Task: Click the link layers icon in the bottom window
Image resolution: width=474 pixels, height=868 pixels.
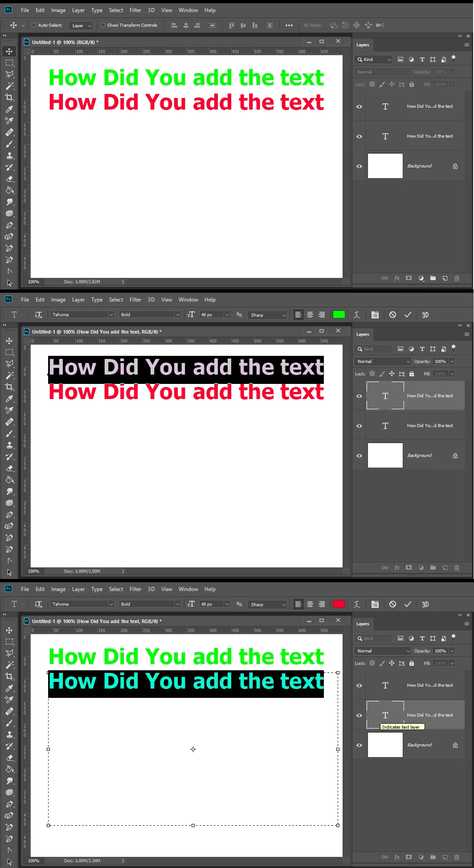Action: point(385,857)
